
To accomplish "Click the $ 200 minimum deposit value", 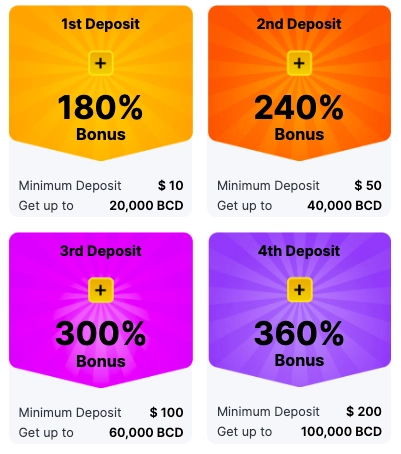I will (x=364, y=411).
